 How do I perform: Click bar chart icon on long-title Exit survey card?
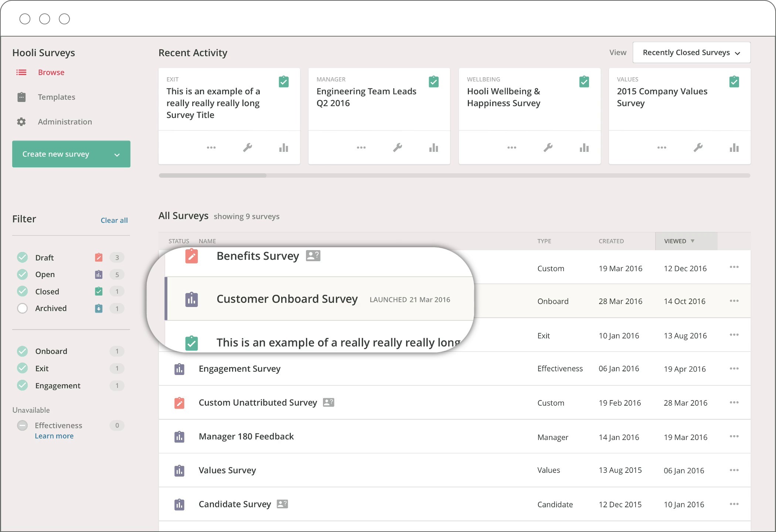click(x=283, y=148)
